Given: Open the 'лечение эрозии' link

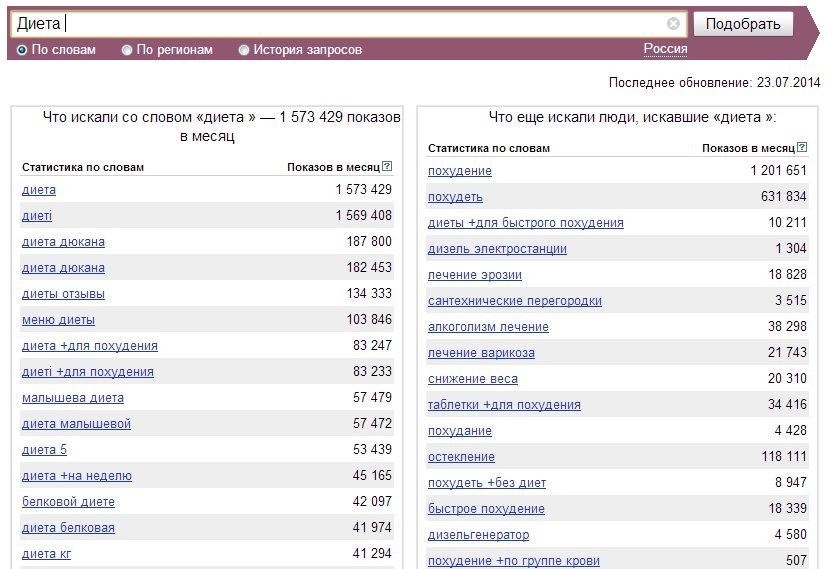Looking at the screenshot, I should (475, 275).
